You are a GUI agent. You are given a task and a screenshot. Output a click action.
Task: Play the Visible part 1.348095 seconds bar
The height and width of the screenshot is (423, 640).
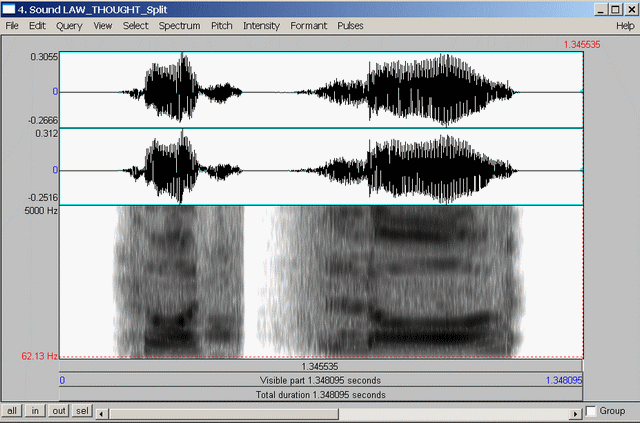click(320, 381)
